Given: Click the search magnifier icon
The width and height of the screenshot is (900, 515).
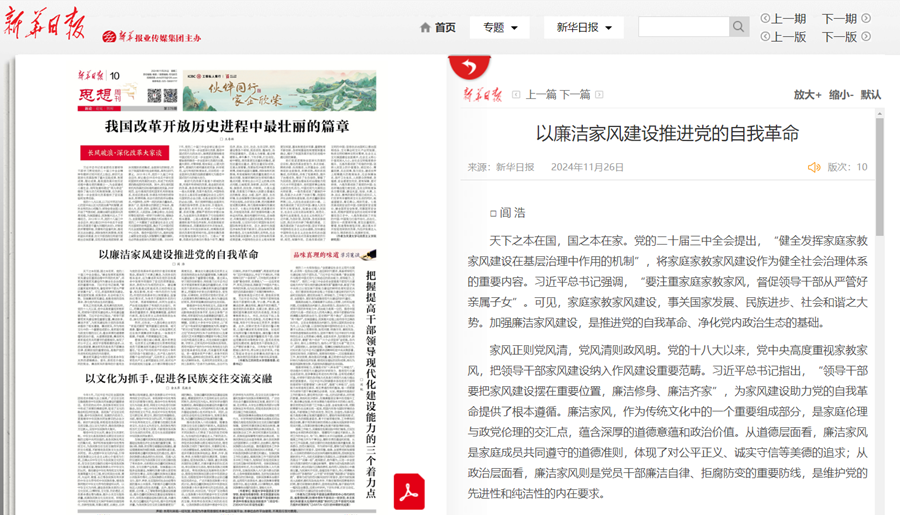Looking at the screenshot, I should point(738,27).
